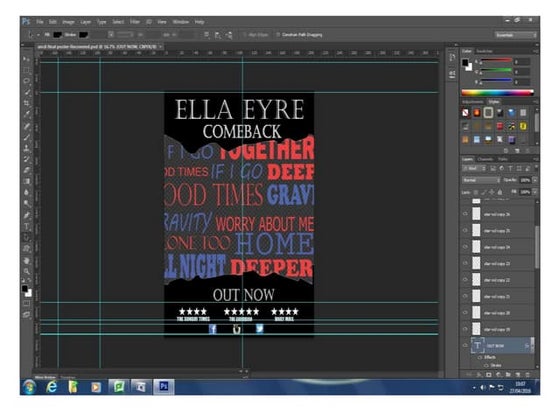Select the Move tool

[x=26, y=59]
